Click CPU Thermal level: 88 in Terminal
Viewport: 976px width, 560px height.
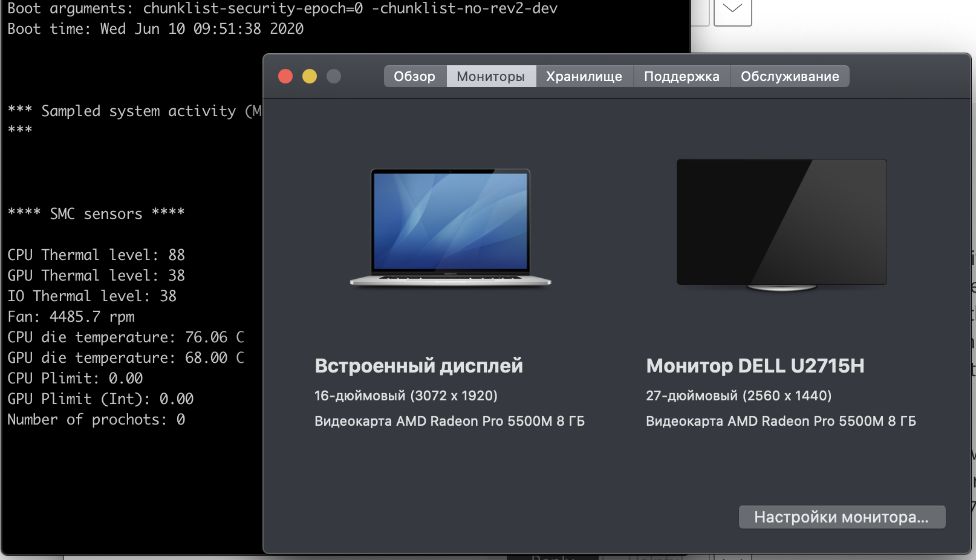[x=96, y=255]
